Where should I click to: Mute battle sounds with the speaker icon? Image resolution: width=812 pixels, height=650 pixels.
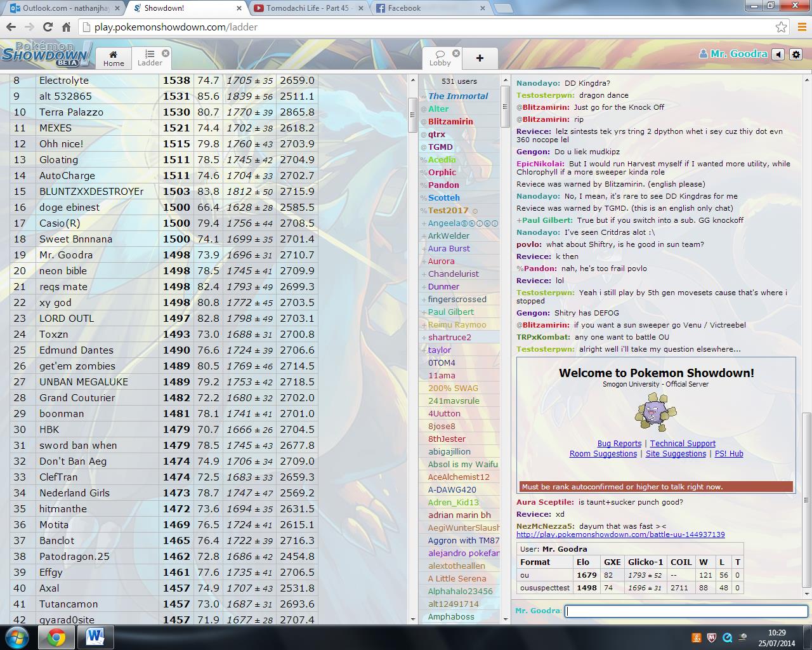point(778,55)
